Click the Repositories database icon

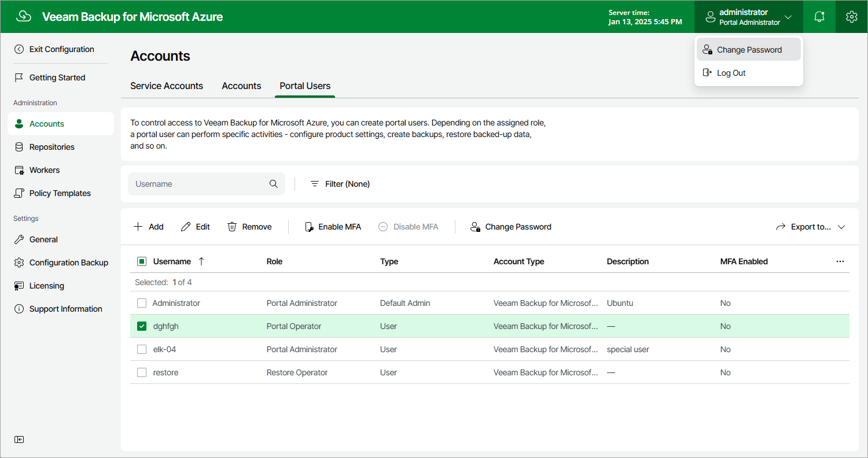19,147
